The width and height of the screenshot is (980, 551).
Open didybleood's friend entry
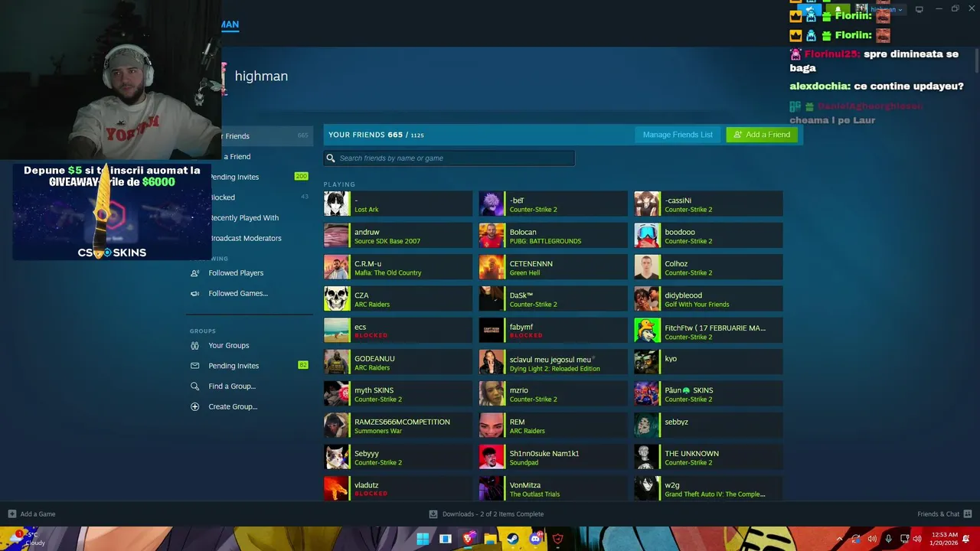[x=708, y=298]
